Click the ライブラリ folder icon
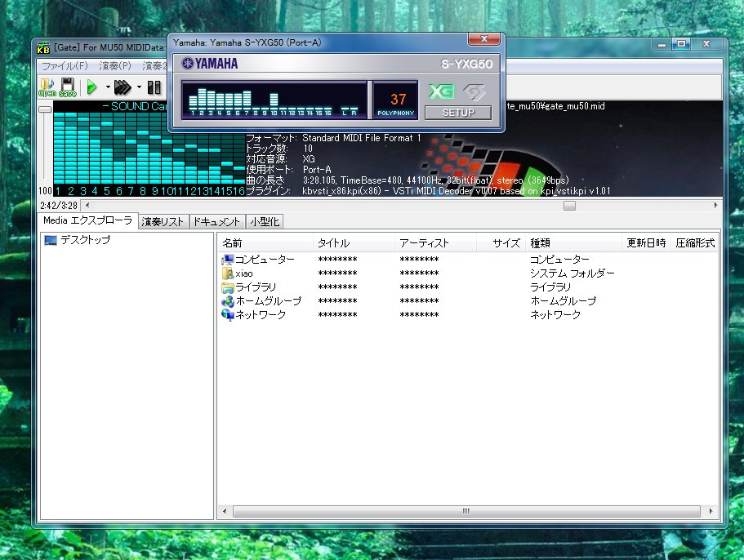The height and width of the screenshot is (560, 744). (228, 287)
